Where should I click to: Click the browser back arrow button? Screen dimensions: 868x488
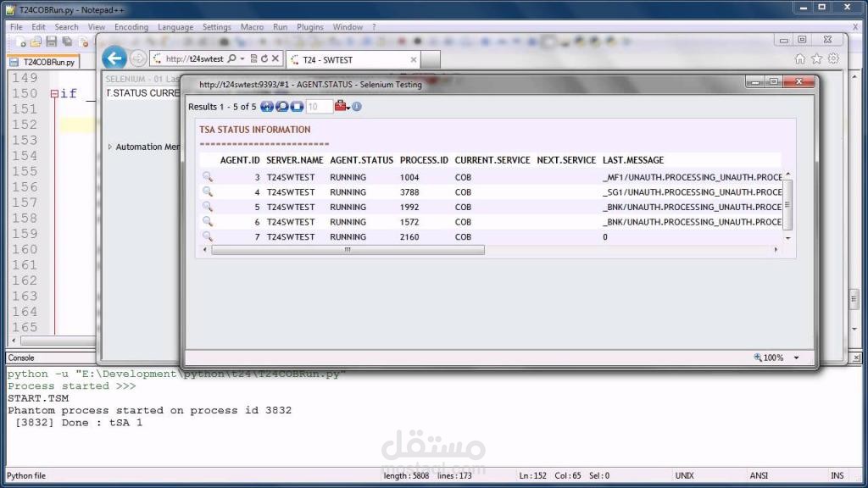pos(114,58)
